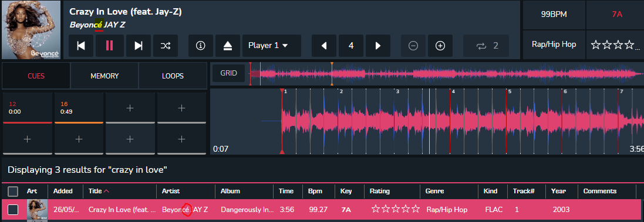Pause the playing track
The image size is (644, 222).
110,46
